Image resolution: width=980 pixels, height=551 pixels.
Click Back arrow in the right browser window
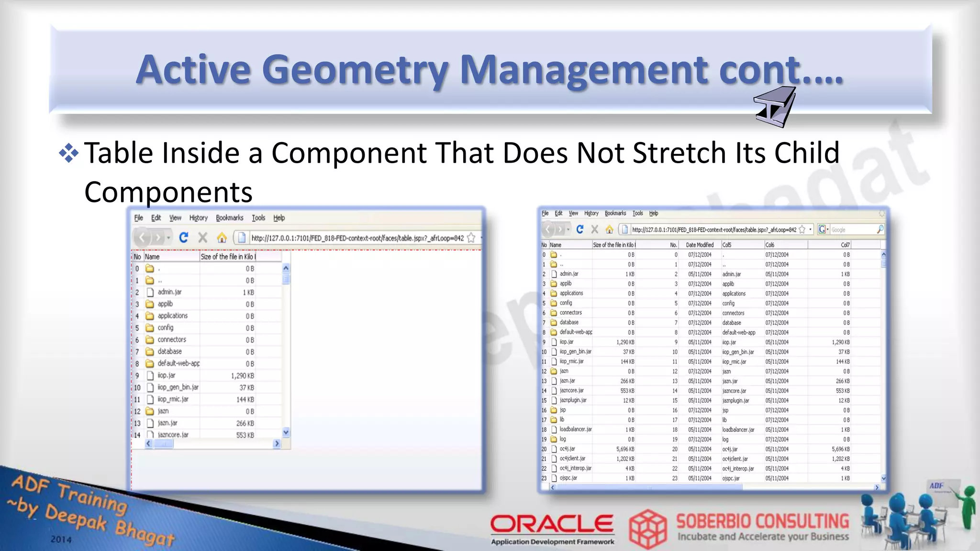click(x=549, y=230)
